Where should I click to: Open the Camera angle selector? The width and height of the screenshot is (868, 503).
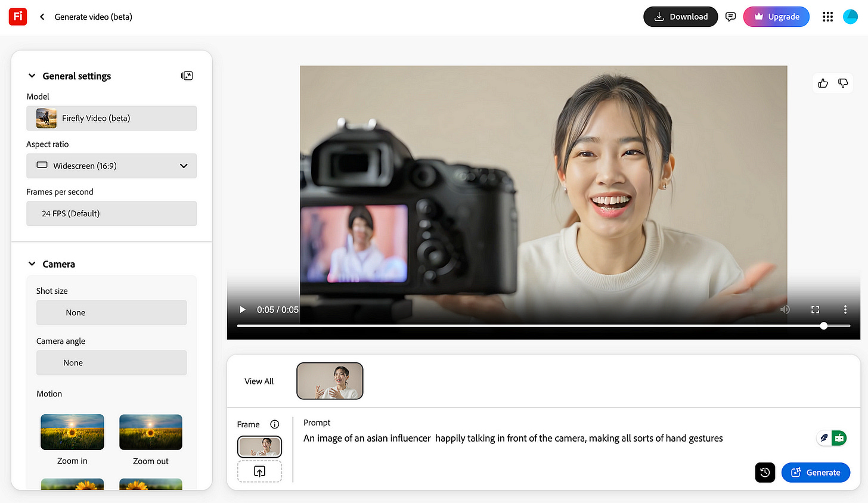click(111, 362)
